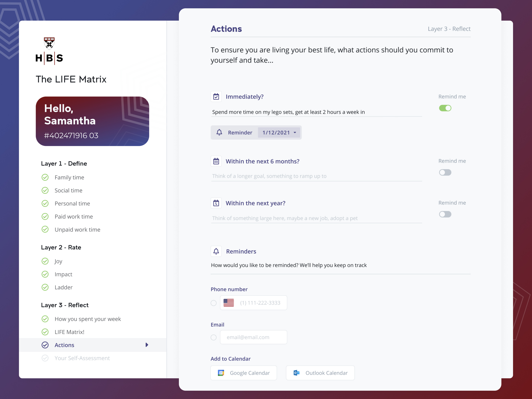Enable remind me for next 6 months
The height and width of the screenshot is (399, 532).
[445, 172]
